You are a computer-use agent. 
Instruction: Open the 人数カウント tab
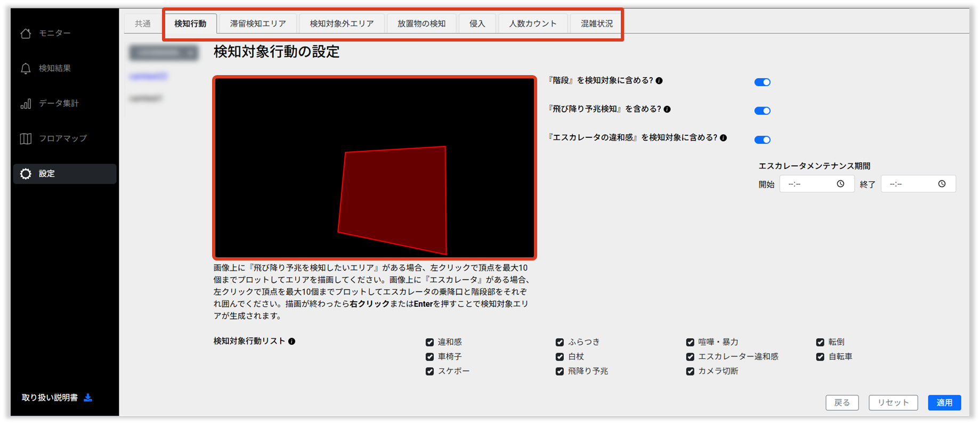coord(532,24)
